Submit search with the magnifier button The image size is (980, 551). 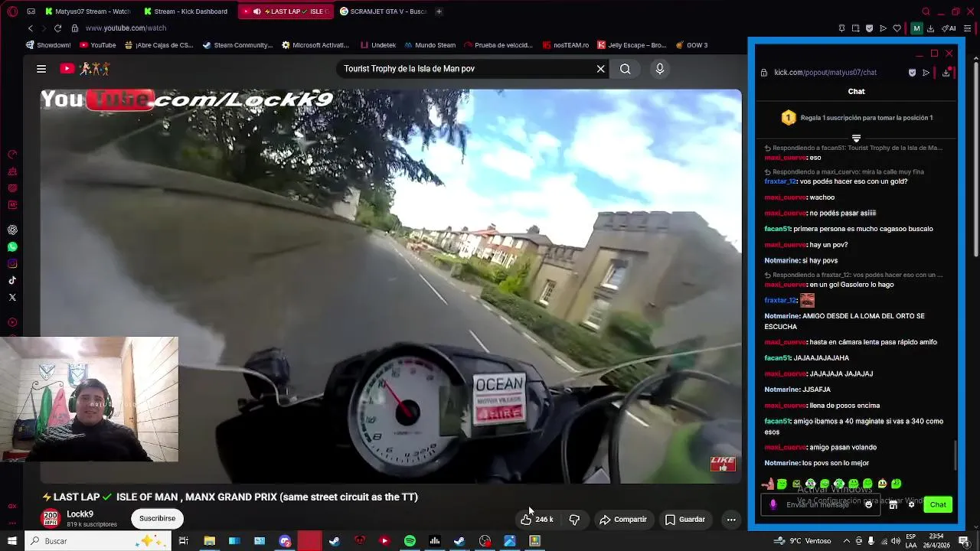(626, 69)
